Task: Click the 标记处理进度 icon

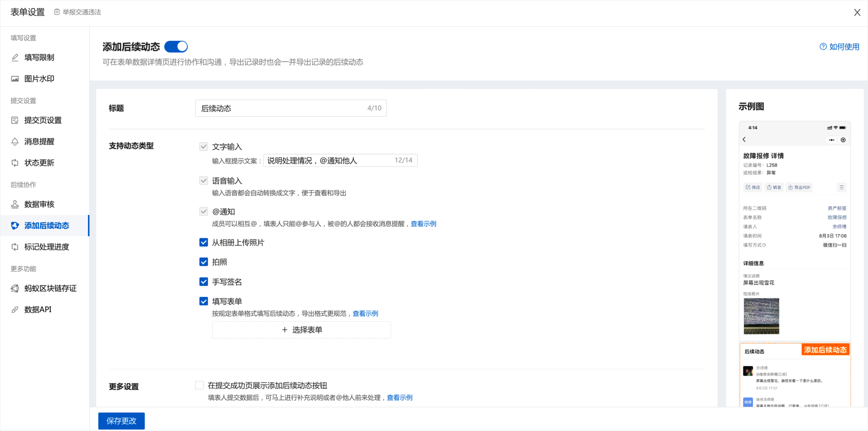Action: [15, 247]
